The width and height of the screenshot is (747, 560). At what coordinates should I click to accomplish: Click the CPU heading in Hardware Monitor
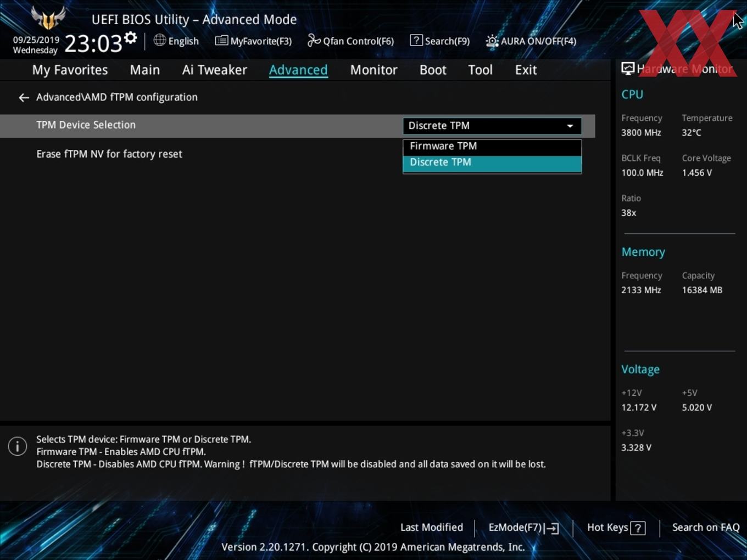(x=632, y=94)
